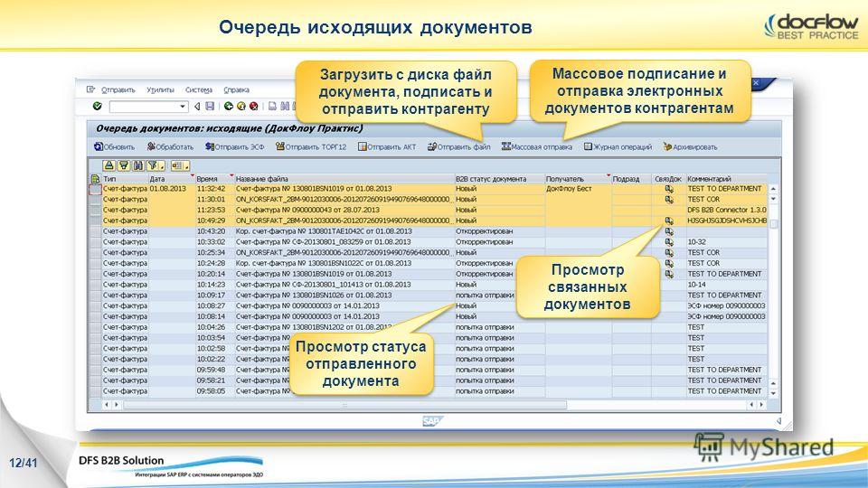This screenshot has width=868, height=488.
Task: Expand the layout options dropdown arrow
Action: [187, 166]
